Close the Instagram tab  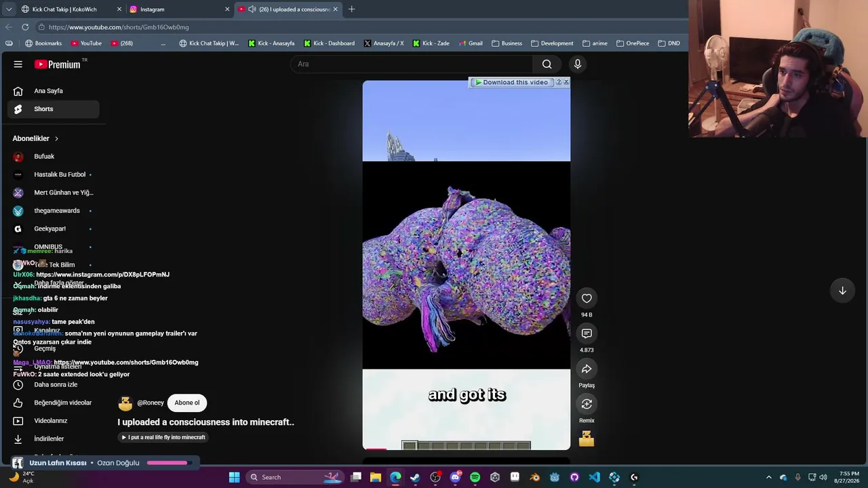227,9
